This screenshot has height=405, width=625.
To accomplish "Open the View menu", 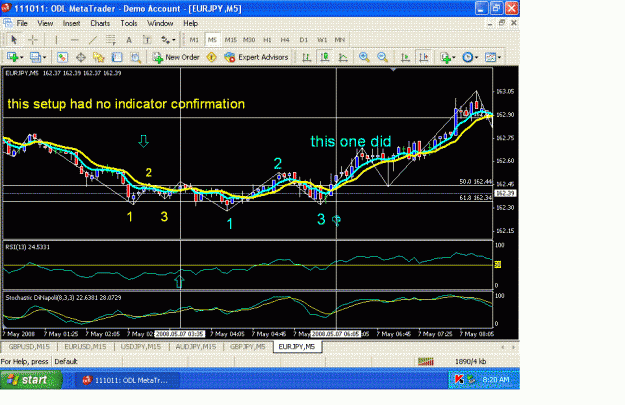I will 45,23.
